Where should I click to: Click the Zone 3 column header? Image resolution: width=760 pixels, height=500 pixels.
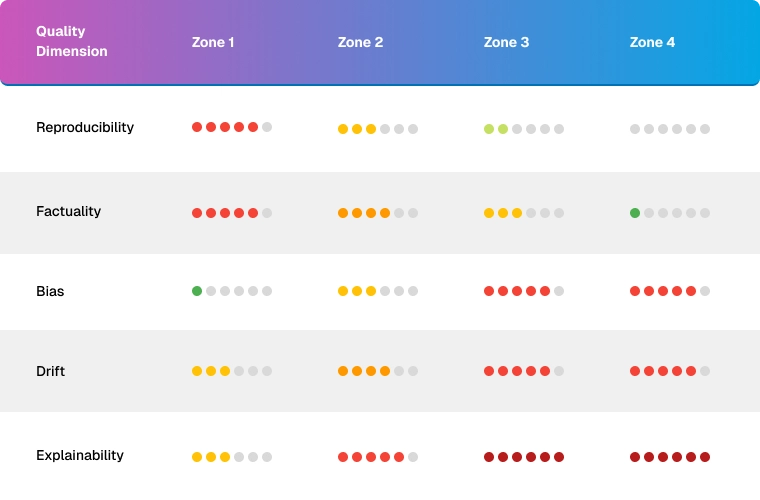point(506,42)
